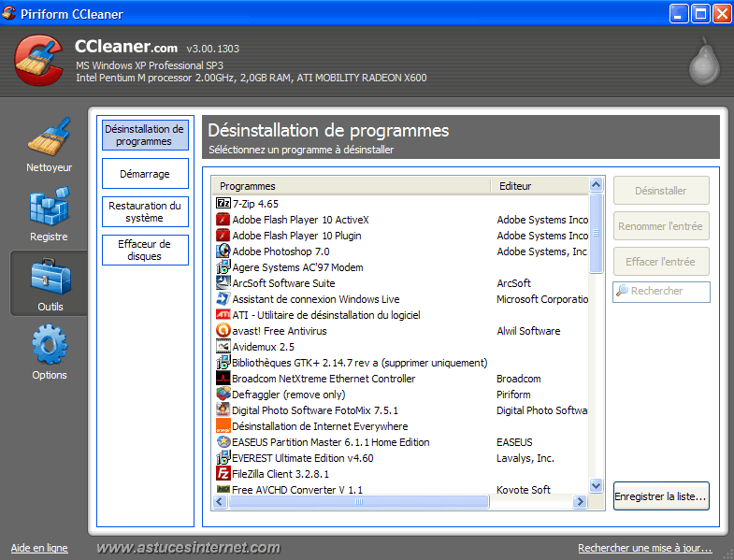Click the vertical scrollbar thumb

coord(596,233)
